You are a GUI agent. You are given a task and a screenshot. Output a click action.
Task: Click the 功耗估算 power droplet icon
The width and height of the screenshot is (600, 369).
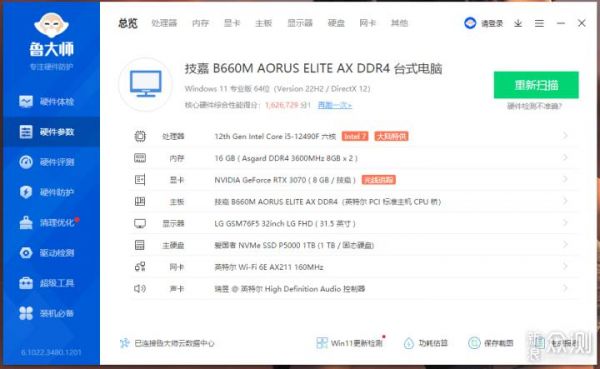(x=409, y=343)
